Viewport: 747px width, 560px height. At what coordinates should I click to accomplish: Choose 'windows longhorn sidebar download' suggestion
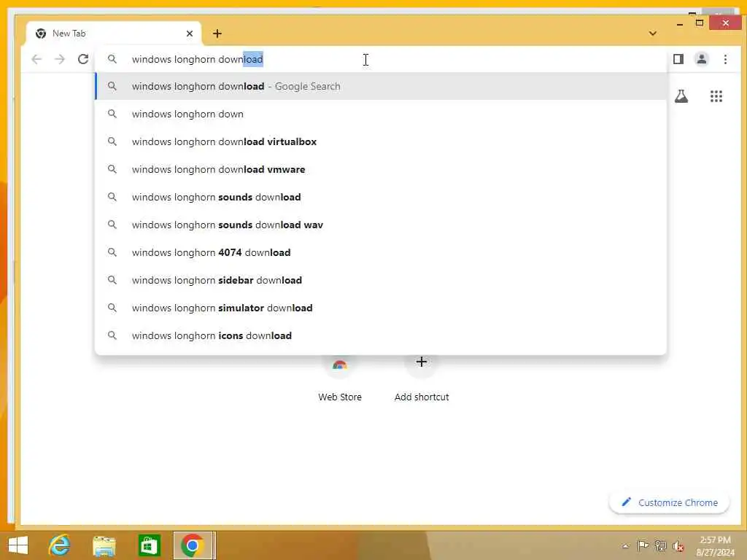point(381,279)
